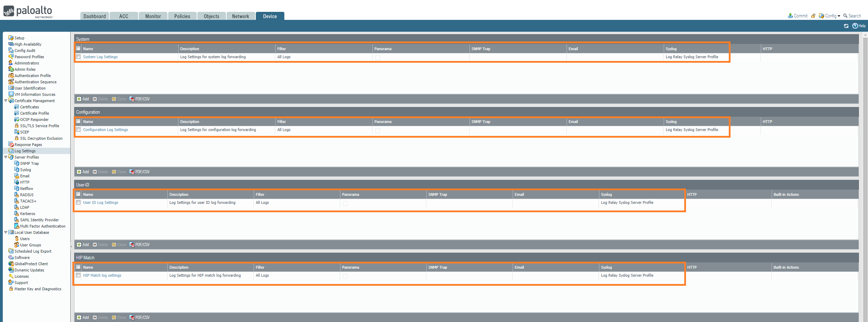The height and width of the screenshot is (322, 868).
Task: Check the System Log Settings row checkbox
Action: click(78, 57)
